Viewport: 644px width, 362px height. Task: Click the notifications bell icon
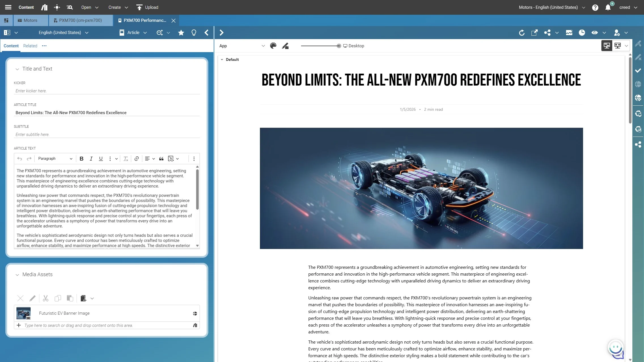[608, 7]
